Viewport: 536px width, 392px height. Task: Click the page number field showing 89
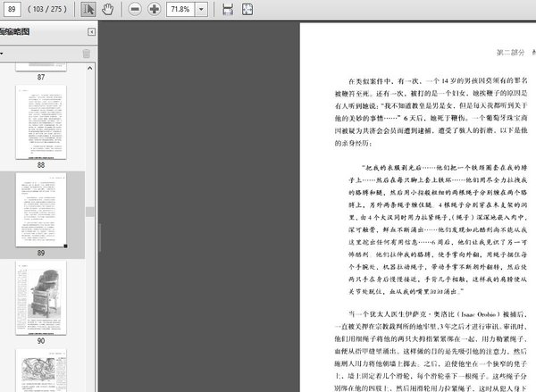(x=12, y=9)
